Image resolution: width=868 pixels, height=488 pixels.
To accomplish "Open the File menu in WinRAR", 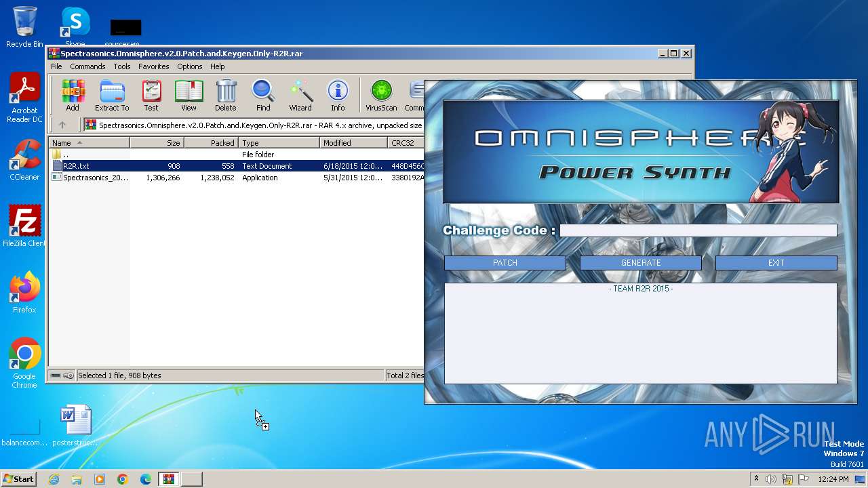I will click(x=56, y=66).
